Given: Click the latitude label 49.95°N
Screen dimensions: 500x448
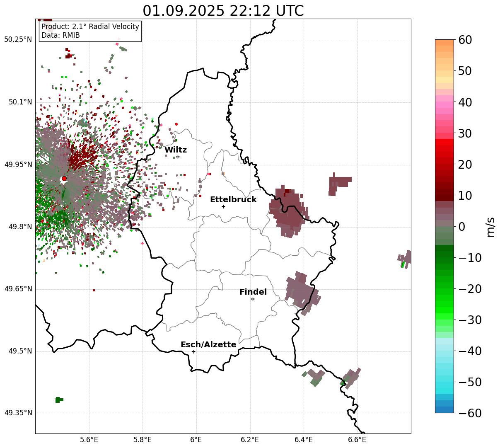Looking at the screenshot, I should [18, 165].
